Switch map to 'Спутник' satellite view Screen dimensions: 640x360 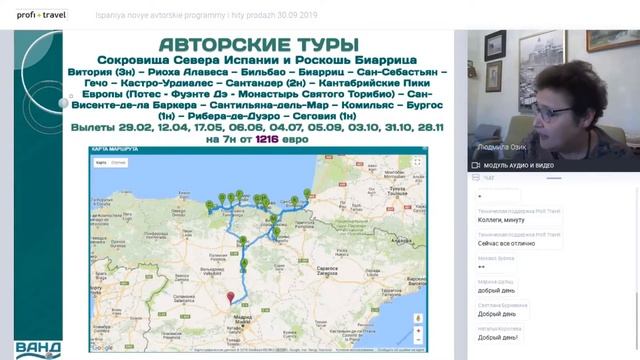click(118, 162)
